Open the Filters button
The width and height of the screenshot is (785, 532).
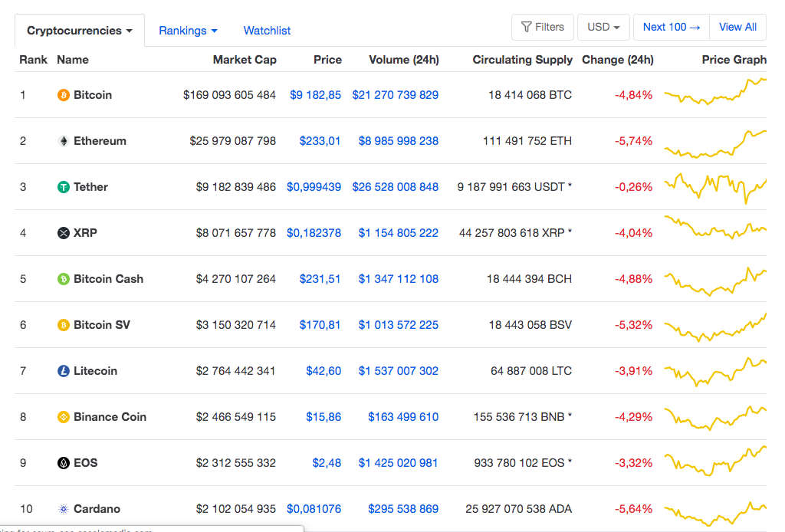542,27
